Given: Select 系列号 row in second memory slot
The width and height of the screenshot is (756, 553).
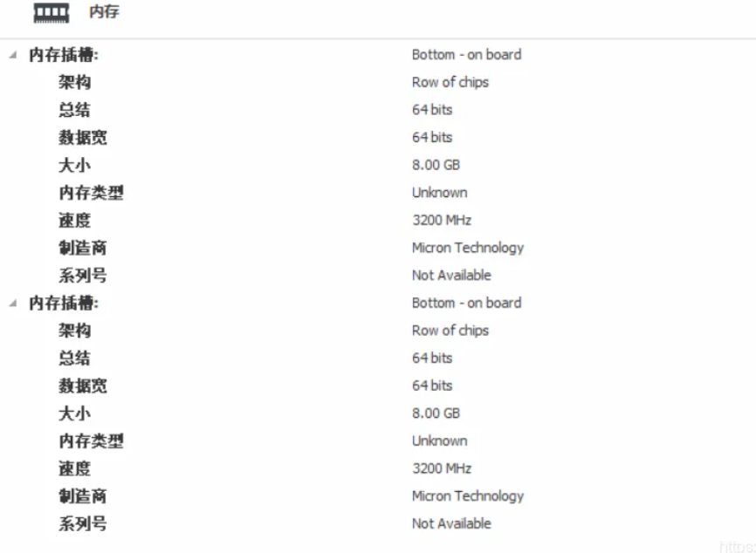Looking at the screenshot, I should pos(83,524).
